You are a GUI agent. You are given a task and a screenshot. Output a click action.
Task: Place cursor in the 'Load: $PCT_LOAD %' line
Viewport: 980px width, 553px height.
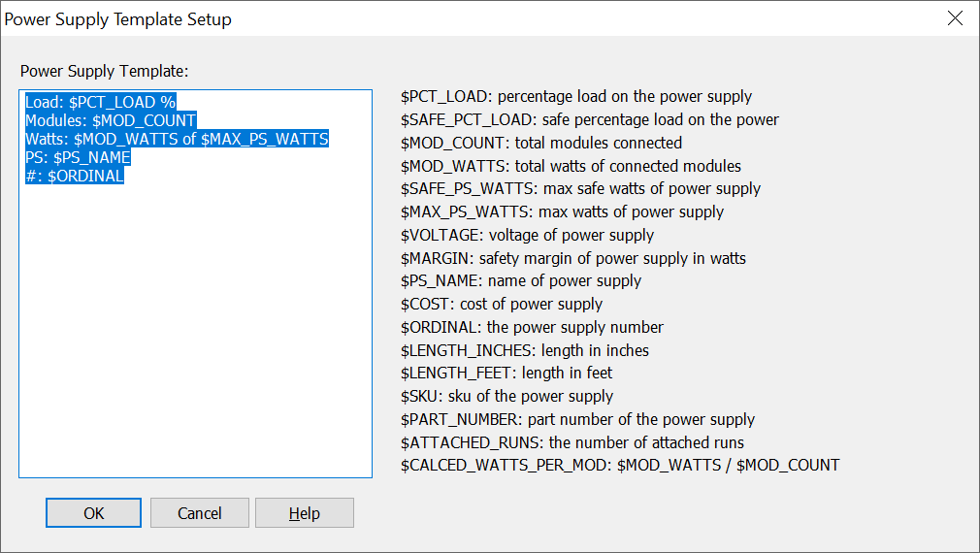[x=100, y=102]
